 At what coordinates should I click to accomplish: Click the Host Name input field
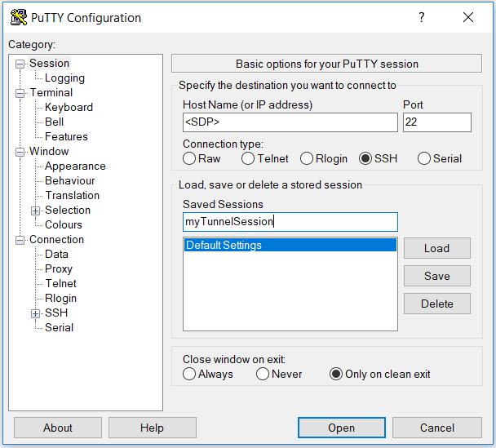tap(290, 122)
